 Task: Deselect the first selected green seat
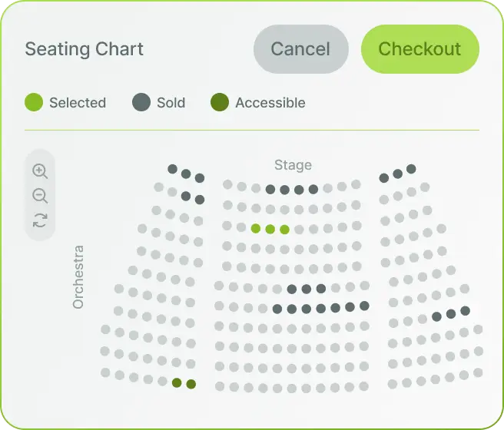(x=256, y=229)
